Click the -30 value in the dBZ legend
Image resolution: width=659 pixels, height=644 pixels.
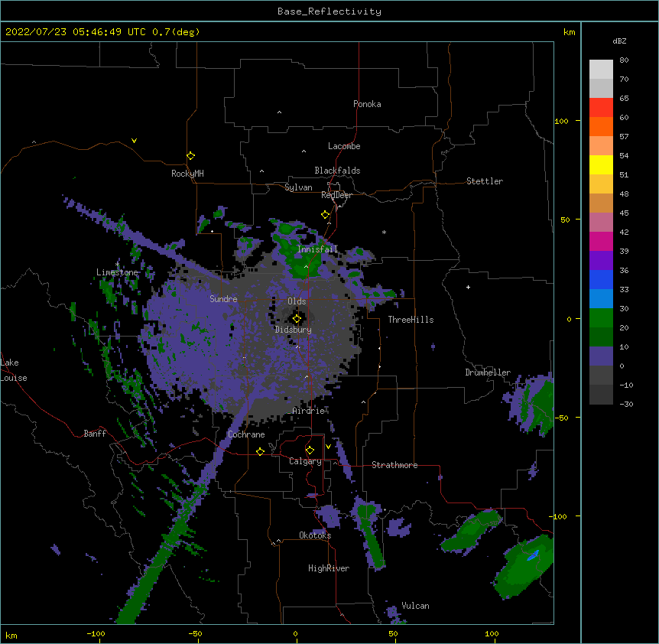point(626,405)
